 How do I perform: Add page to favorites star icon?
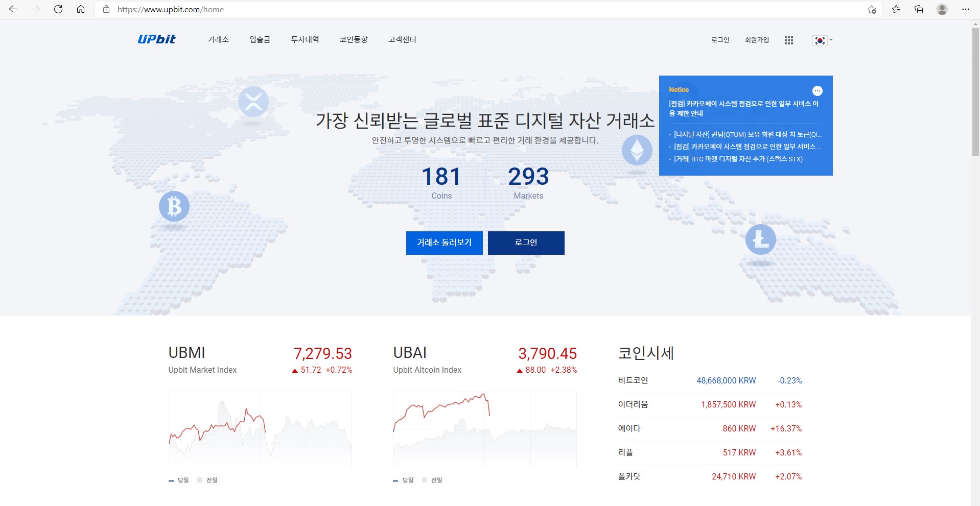[872, 9]
